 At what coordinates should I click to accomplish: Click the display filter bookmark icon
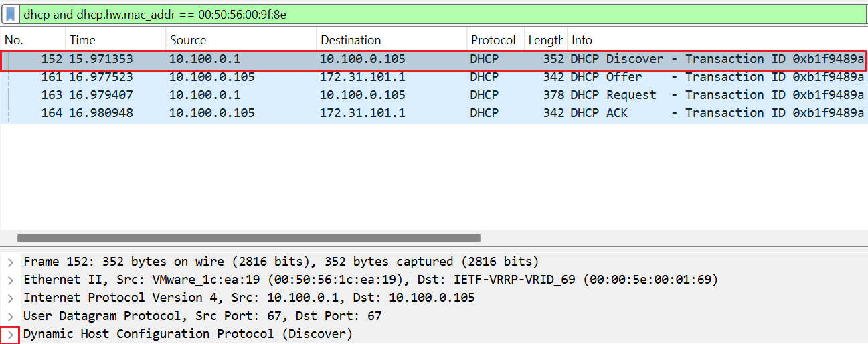point(11,14)
